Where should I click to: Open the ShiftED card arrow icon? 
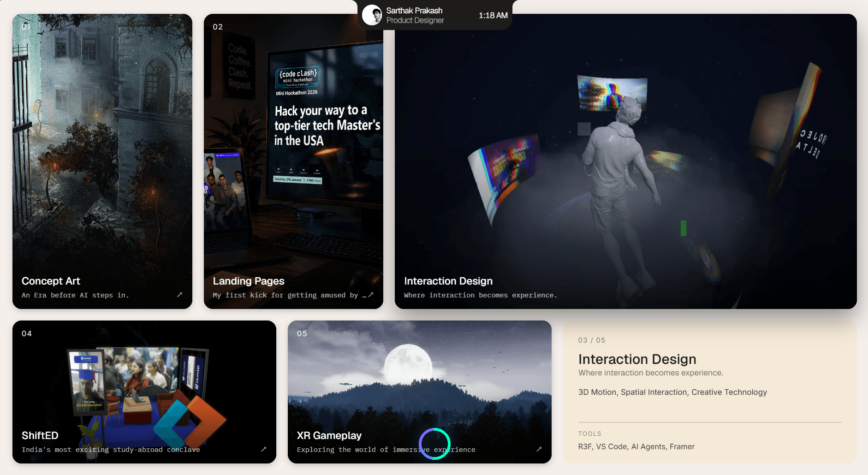point(264,449)
